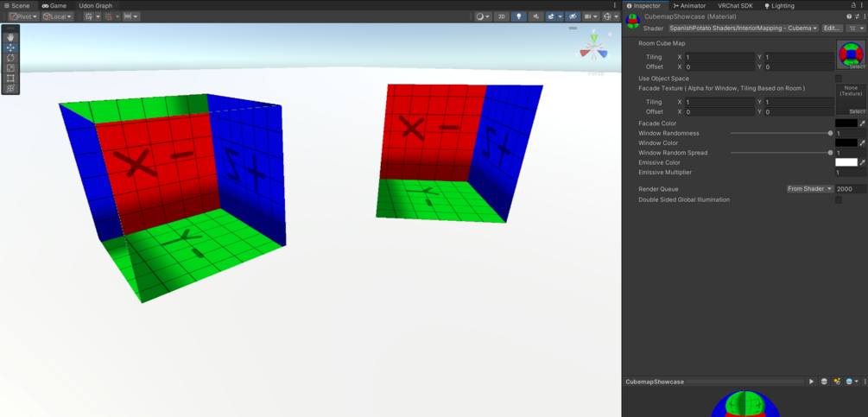Image resolution: width=868 pixels, height=417 pixels.
Task: Change the preview mesh shape icon
Action: (824, 382)
